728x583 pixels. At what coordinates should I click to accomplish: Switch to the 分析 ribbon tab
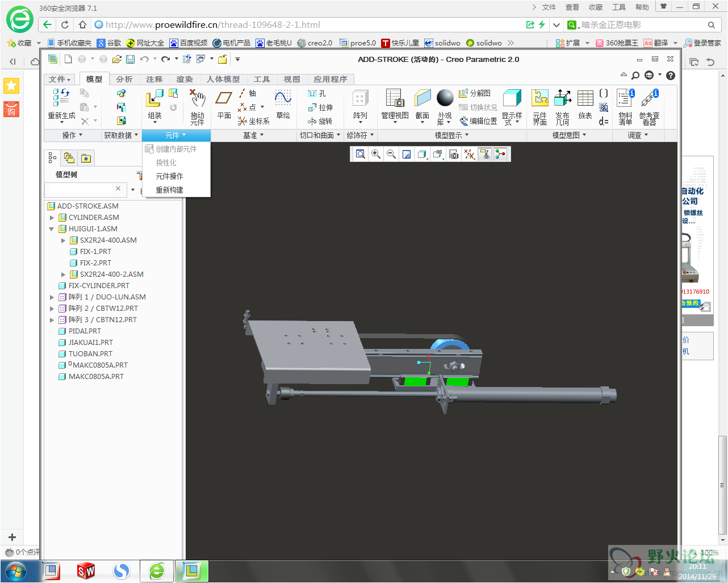click(124, 79)
